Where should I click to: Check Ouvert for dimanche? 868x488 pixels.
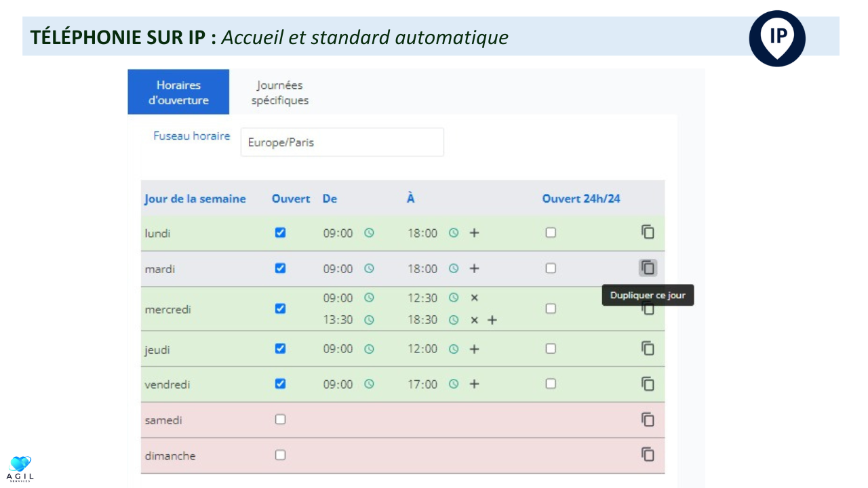(x=280, y=455)
